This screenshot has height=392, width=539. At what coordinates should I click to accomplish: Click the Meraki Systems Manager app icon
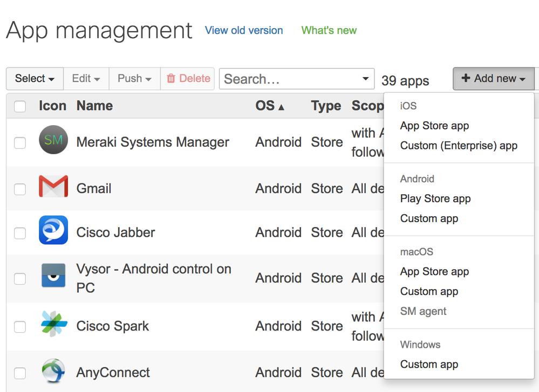pos(53,140)
